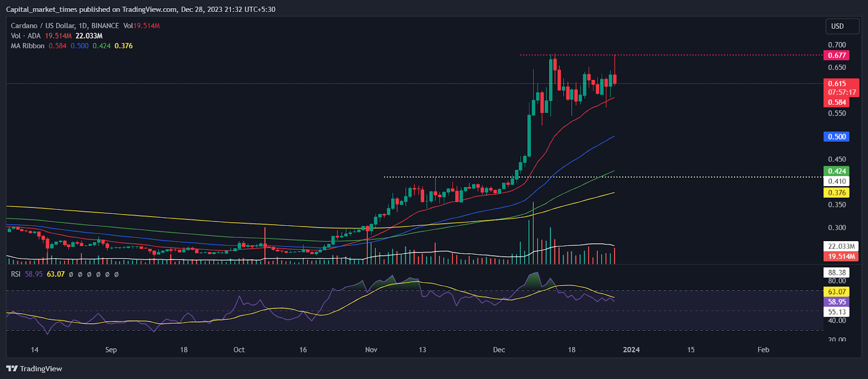Viewport: 868px width, 379px height.
Task: Click the purple 58.95 RSI axis label
Action: click(x=837, y=302)
